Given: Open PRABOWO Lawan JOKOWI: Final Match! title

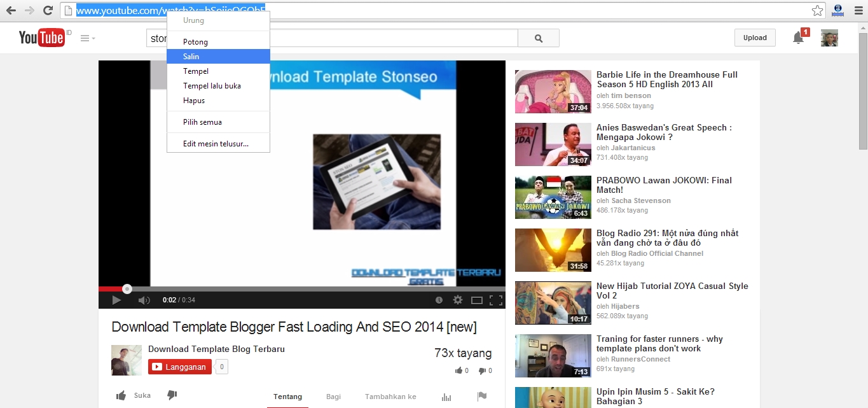Looking at the screenshot, I should (x=664, y=185).
